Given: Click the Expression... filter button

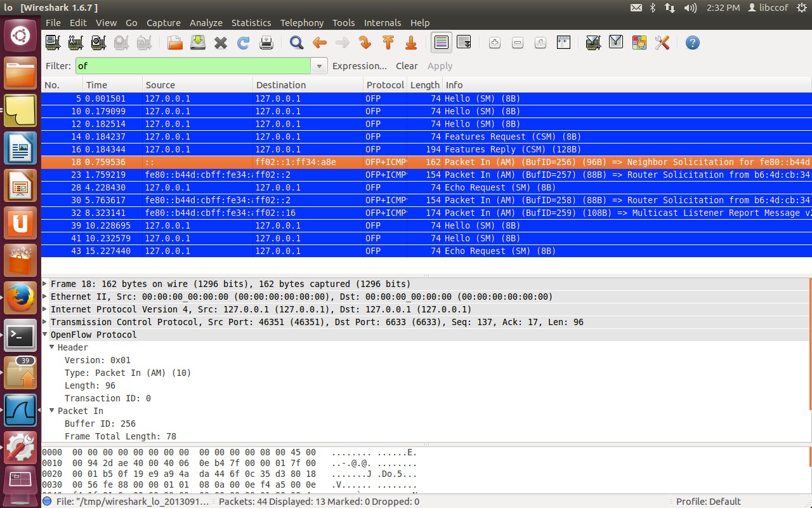Looking at the screenshot, I should (359, 66).
